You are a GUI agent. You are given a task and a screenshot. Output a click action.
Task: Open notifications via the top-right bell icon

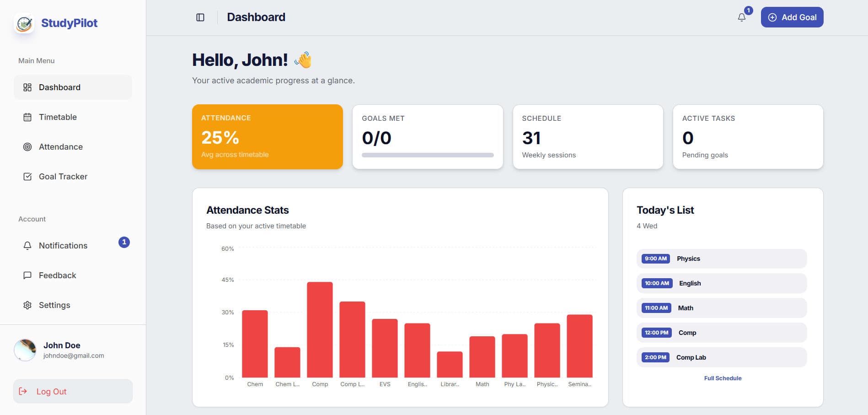tap(742, 17)
